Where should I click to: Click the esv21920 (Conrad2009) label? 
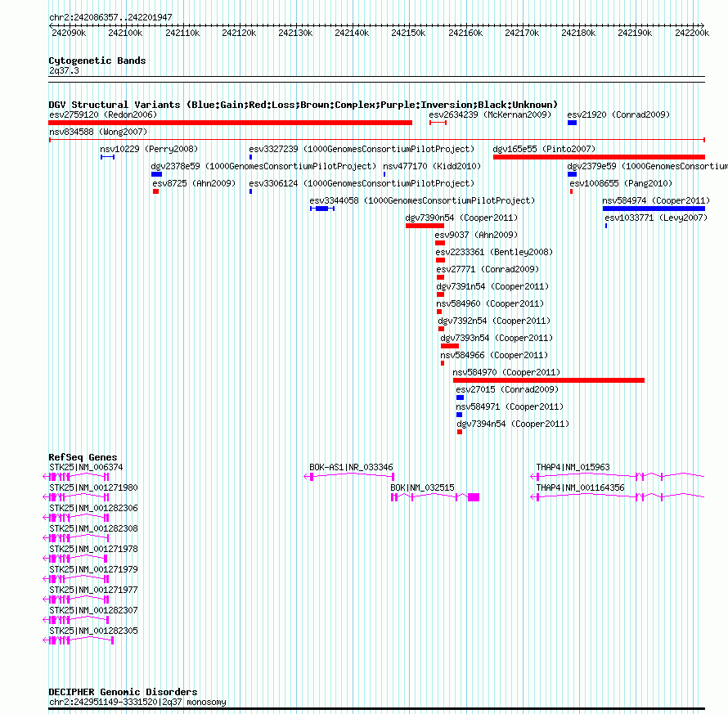tap(618, 115)
